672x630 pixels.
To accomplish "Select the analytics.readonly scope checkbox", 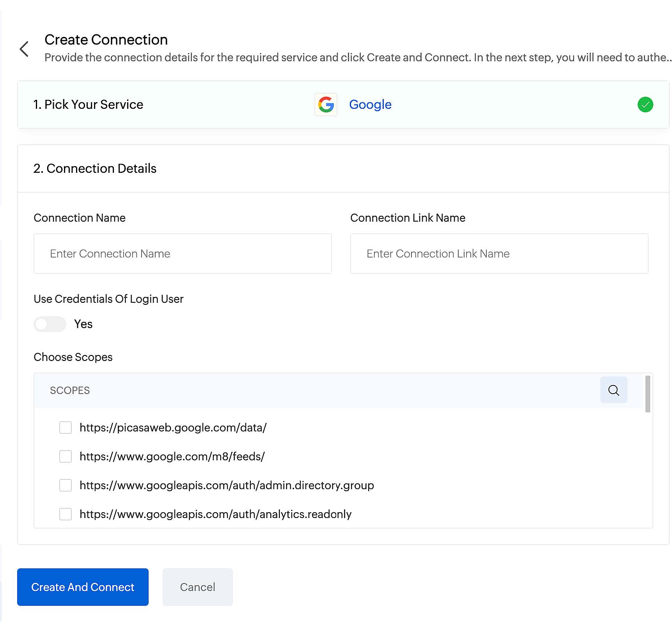I will coord(66,514).
